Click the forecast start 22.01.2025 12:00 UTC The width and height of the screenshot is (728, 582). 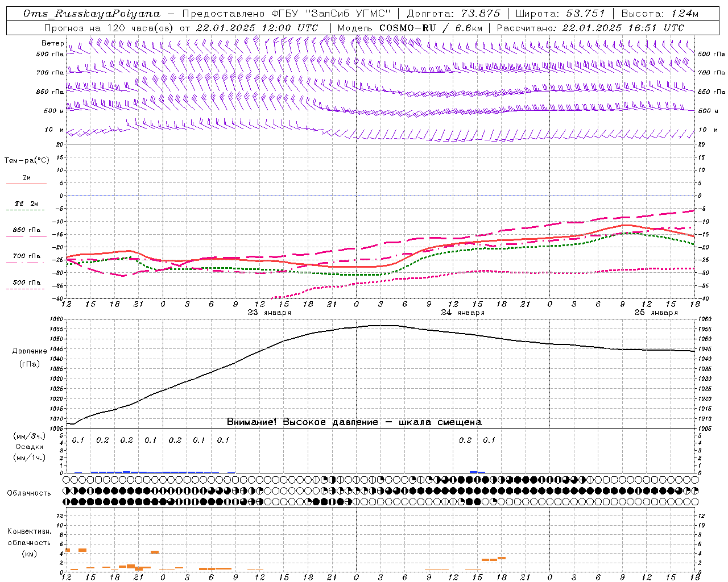(x=257, y=28)
